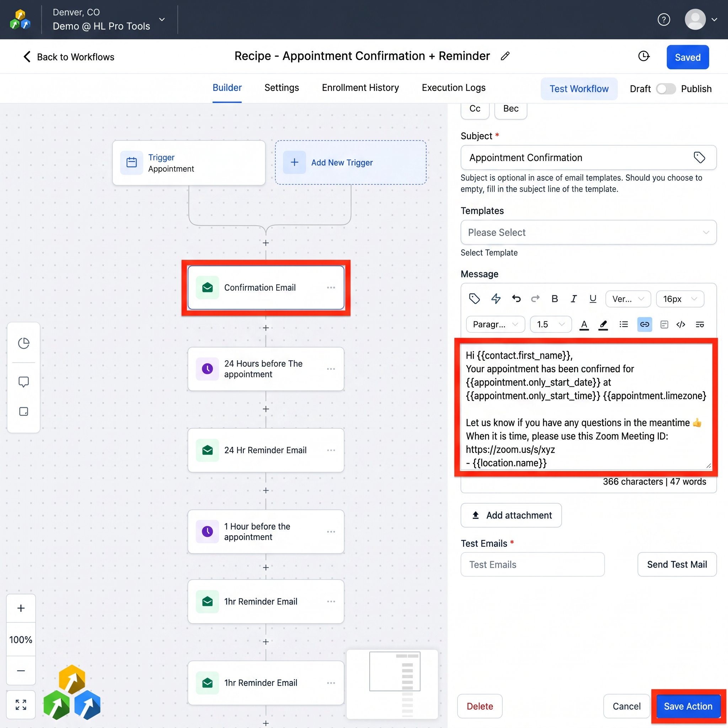This screenshot has width=728, height=728.
Task: Open source code view icon
Action: coord(680,325)
